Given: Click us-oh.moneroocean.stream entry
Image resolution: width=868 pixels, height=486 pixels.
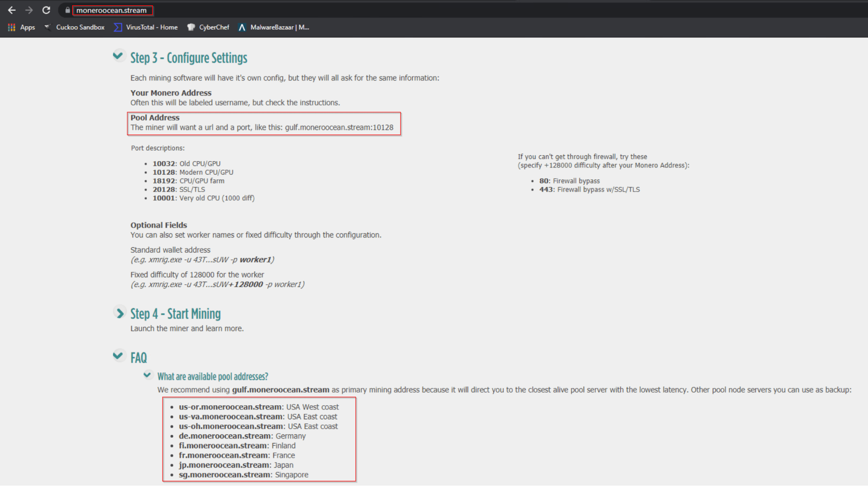Looking at the screenshot, I should click(x=258, y=427).
